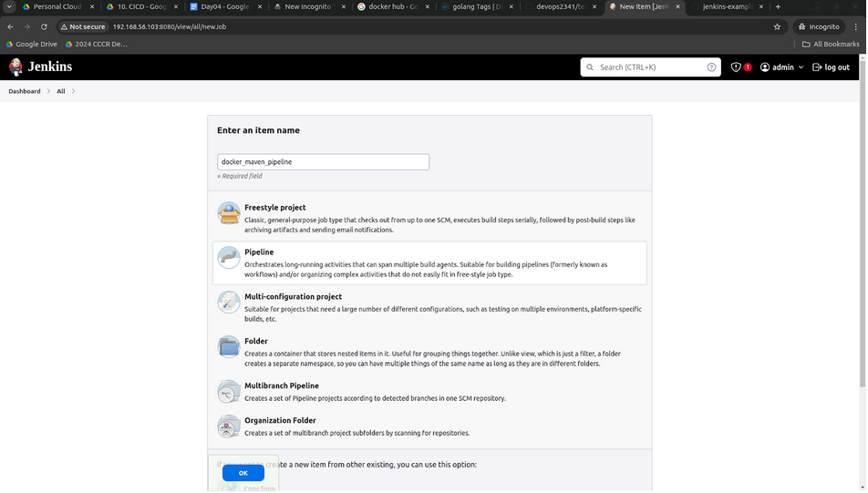Open the All Bookmarks folder

(x=831, y=45)
